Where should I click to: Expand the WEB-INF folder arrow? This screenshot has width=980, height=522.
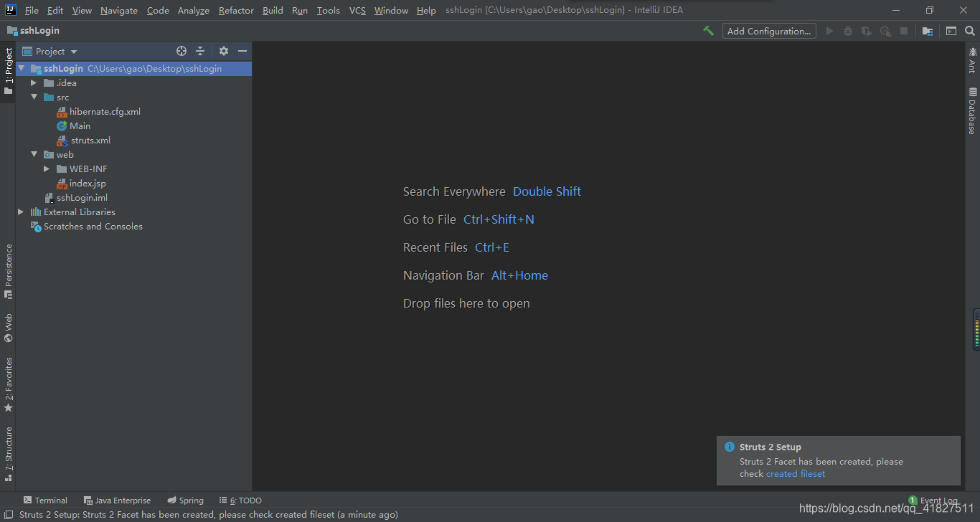tap(47, 169)
